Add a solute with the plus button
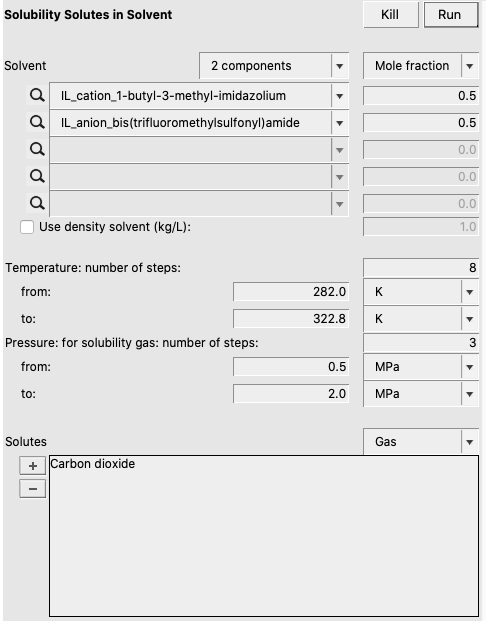This screenshot has height=621, width=486. coord(32,466)
